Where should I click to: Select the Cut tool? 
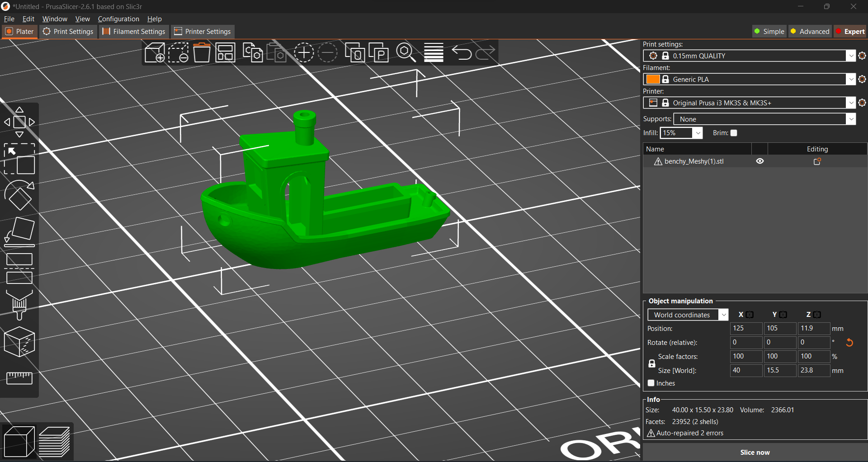pos(19,269)
